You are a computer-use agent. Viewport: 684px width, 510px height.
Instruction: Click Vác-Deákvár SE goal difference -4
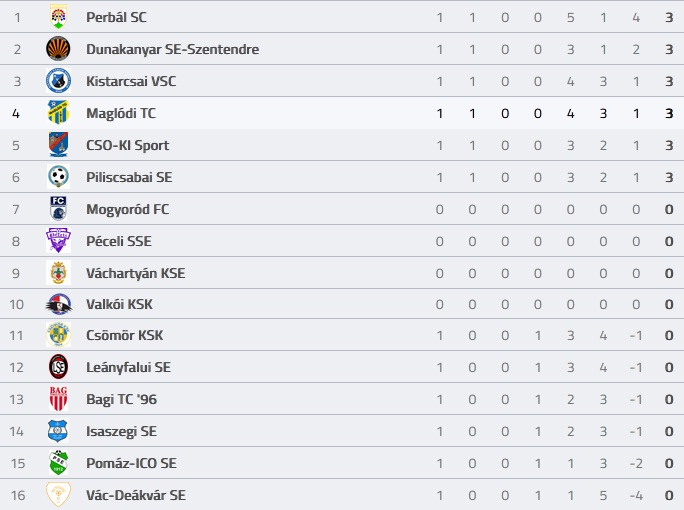pos(636,495)
